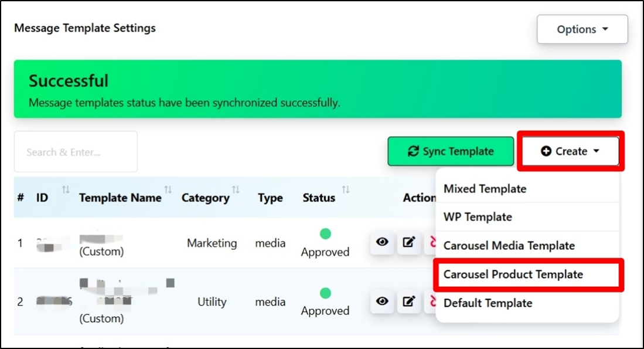Open the Options dropdown
The image size is (644, 349).
click(x=582, y=29)
